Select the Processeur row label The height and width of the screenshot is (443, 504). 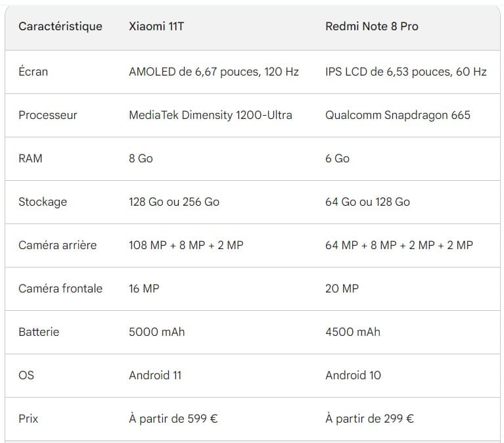[48, 115]
